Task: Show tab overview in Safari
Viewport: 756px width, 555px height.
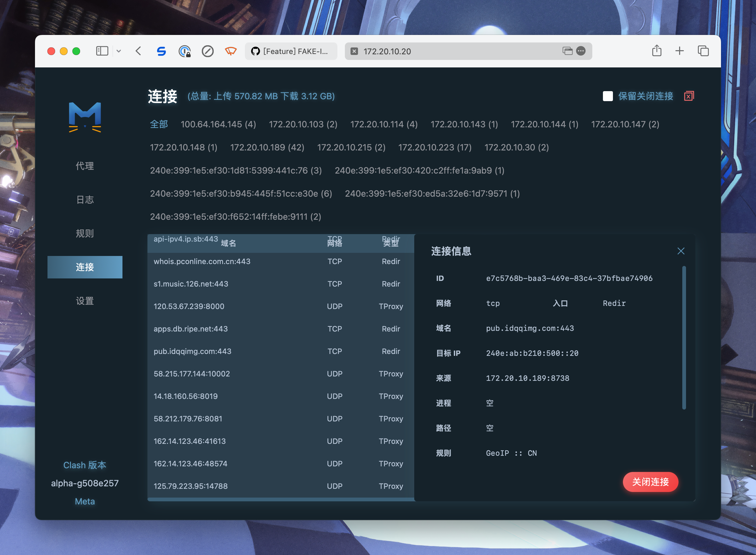Action: pyautogui.click(x=703, y=51)
